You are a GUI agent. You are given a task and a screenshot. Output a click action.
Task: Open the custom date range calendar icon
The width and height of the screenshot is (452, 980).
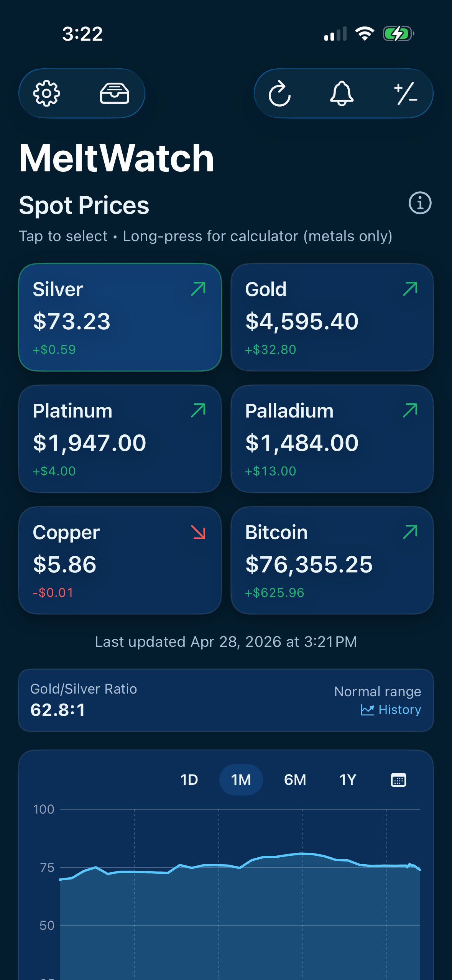(x=398, y=780)
